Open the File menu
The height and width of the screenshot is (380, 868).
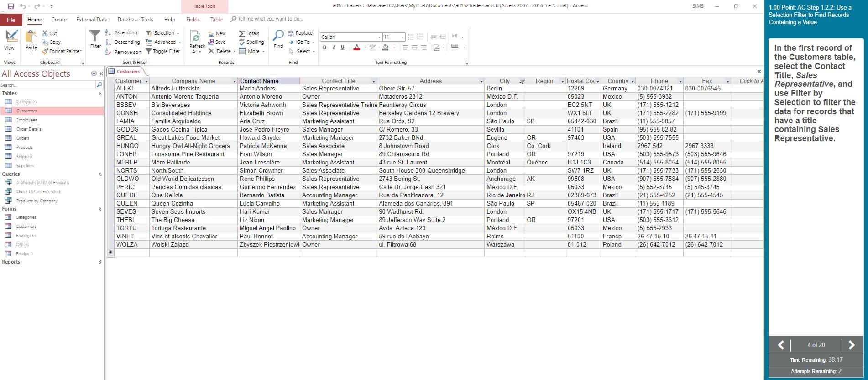[x=11, y=20]
